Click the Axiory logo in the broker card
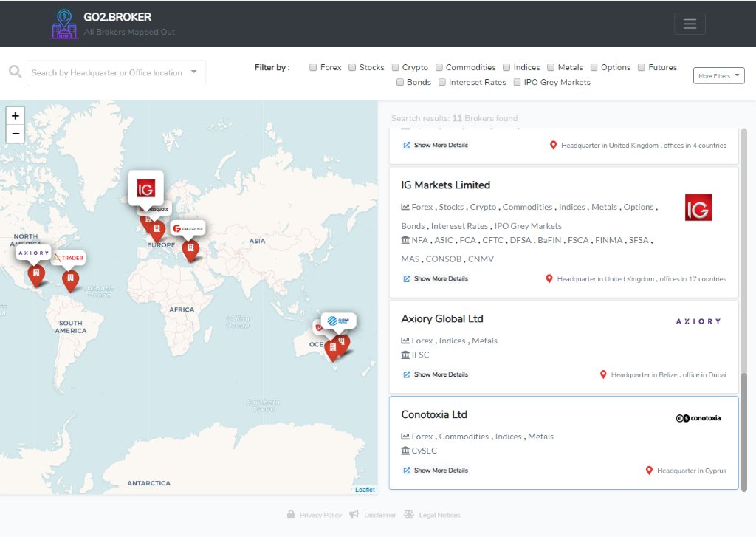This screenshot has width=756, height=537. tap(698, 321)
